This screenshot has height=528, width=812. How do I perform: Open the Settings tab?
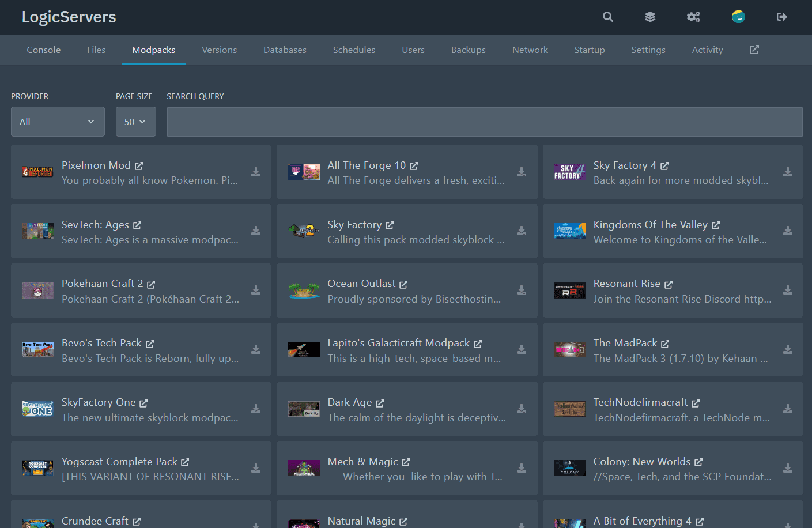click(x=648, y=50)
